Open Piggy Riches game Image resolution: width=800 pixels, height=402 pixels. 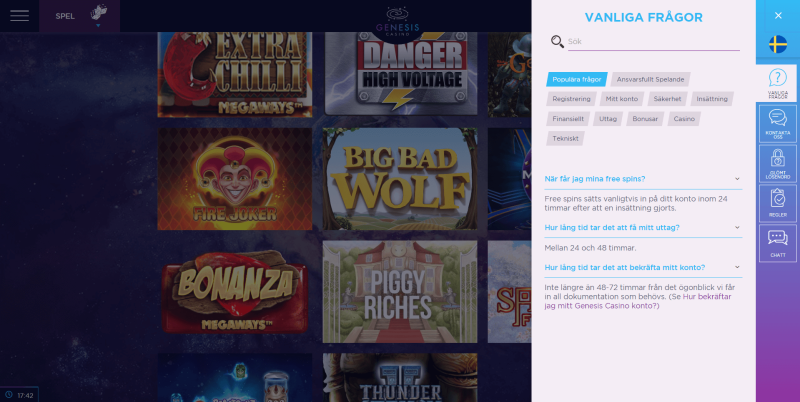click(x=401, y=292)
